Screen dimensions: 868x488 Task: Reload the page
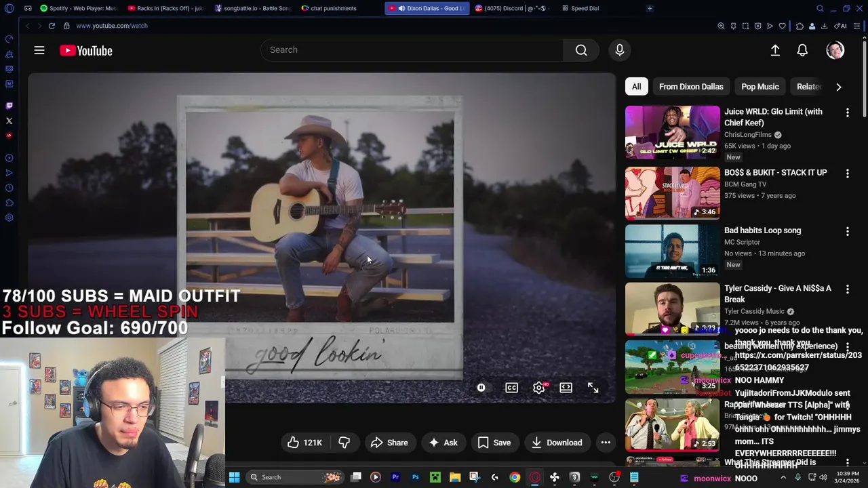52,26
